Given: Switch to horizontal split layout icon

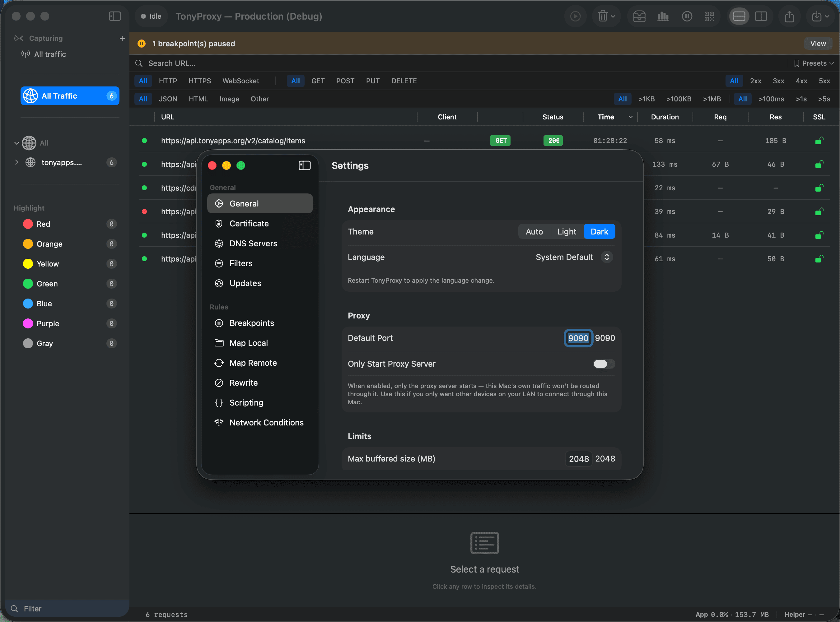Looking at the screenshot, I should coord(739,16).
